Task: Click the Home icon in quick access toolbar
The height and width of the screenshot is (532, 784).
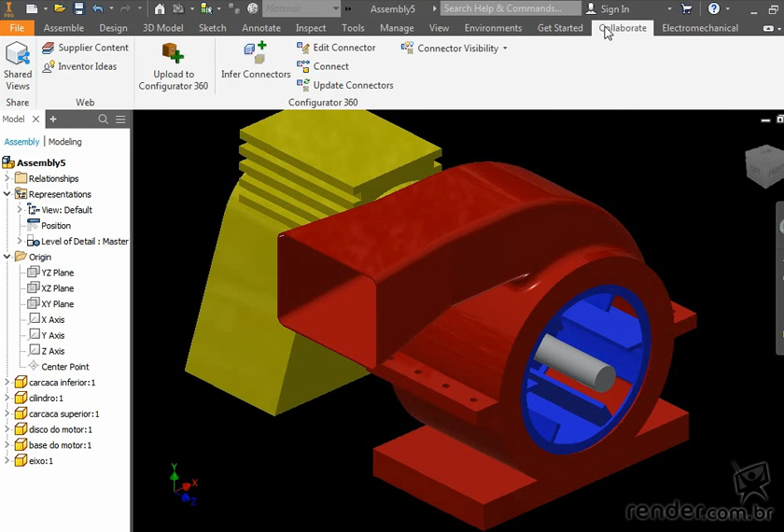Action: [160, 8]
